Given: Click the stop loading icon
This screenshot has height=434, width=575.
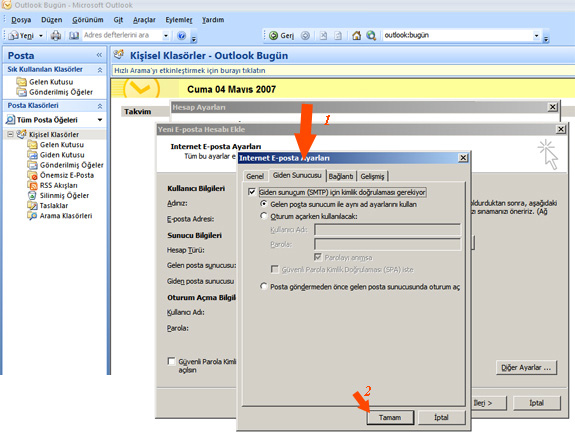Looking at the screenshot, I should click(323, 36).
